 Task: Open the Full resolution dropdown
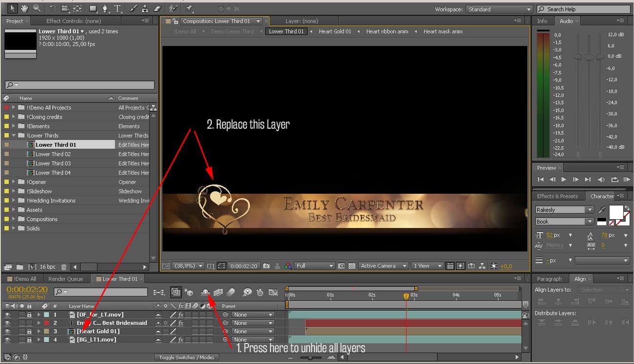click(x=315, y=266)
